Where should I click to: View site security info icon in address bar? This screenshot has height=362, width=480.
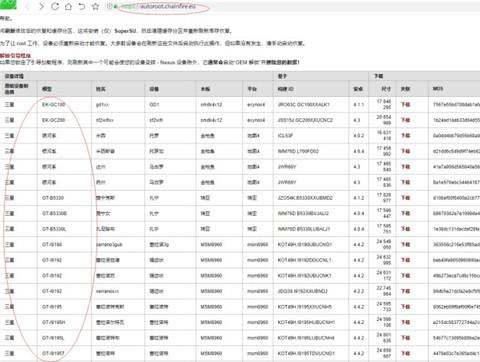click(x=109, y=6)
